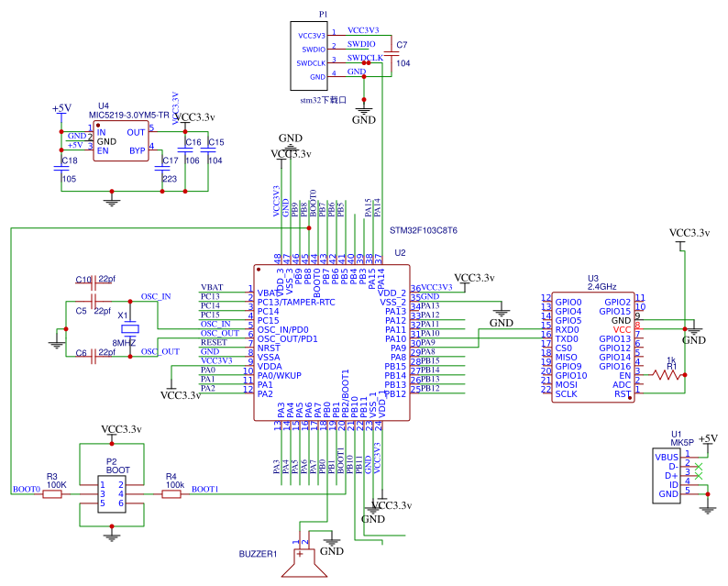Click the C7 capacitor symbol
The image size is (728, 586).
[392, 54]
